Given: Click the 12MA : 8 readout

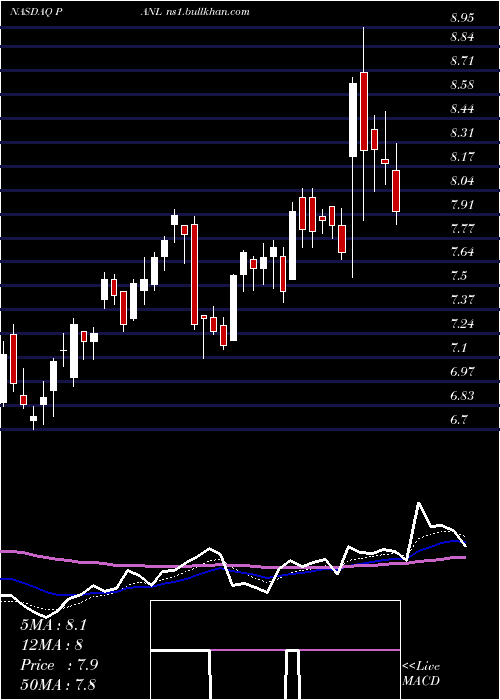Looking at the screenshot, I should pyautogui.click(x=51, y=645).
